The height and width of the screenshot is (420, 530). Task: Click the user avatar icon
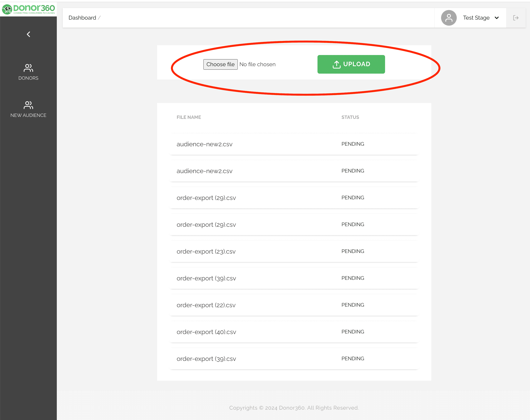pos(449,17)
